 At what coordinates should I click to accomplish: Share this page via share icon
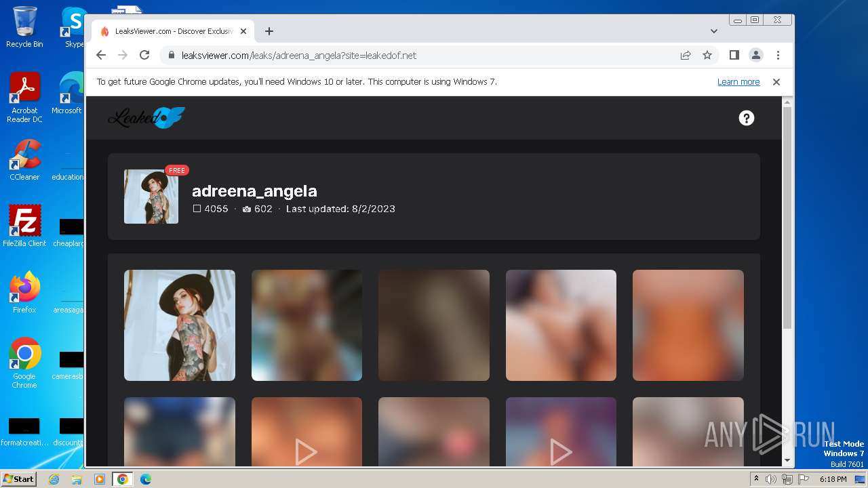click(x=686, y=55)
